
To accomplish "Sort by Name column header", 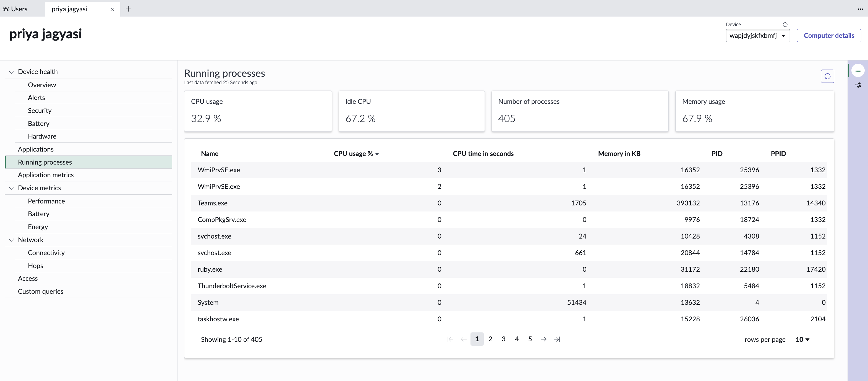I will point(210,154).
